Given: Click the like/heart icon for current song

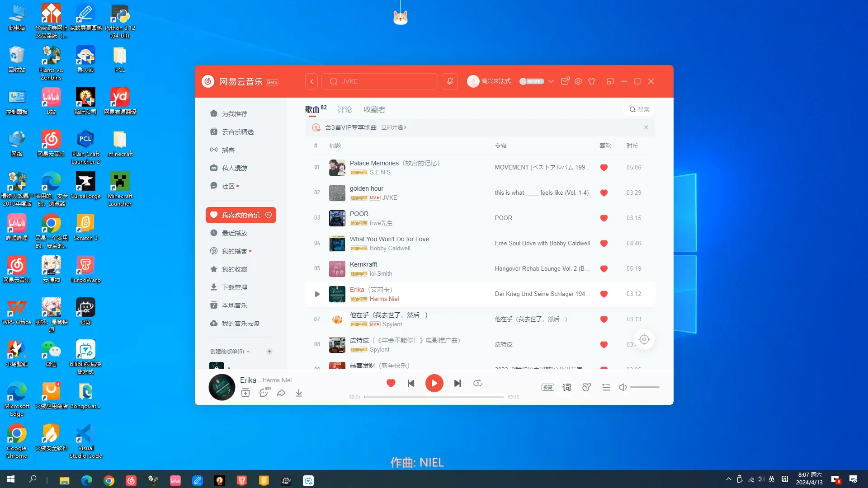Looking at the screenshot, I should 391,383.
